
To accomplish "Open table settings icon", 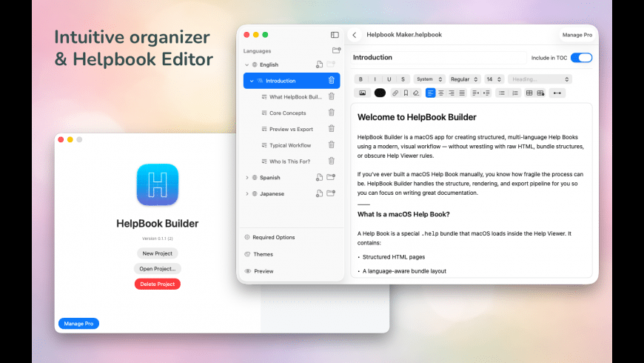I will tap(540, 93).
